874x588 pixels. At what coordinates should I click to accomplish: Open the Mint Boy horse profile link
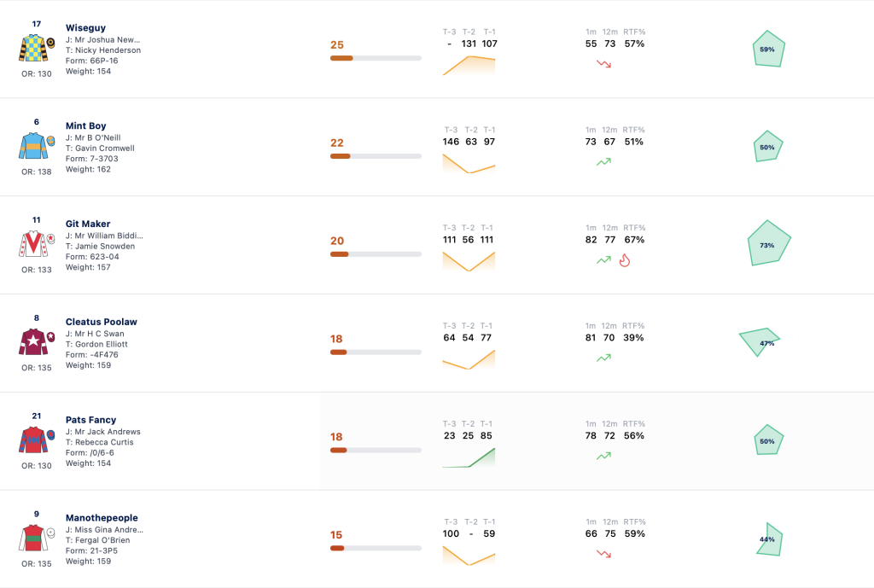point(86,126)
